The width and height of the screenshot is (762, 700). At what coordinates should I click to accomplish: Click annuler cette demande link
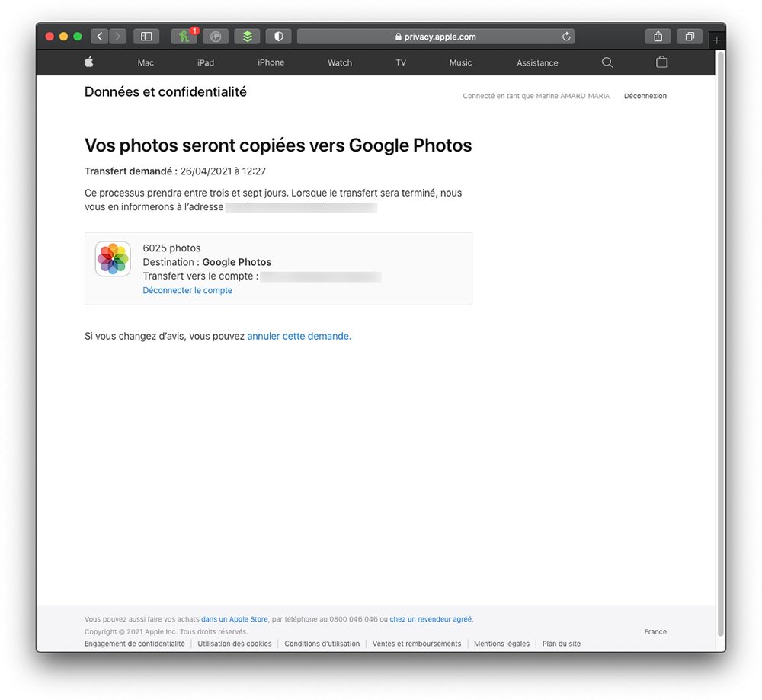point(298,336)
